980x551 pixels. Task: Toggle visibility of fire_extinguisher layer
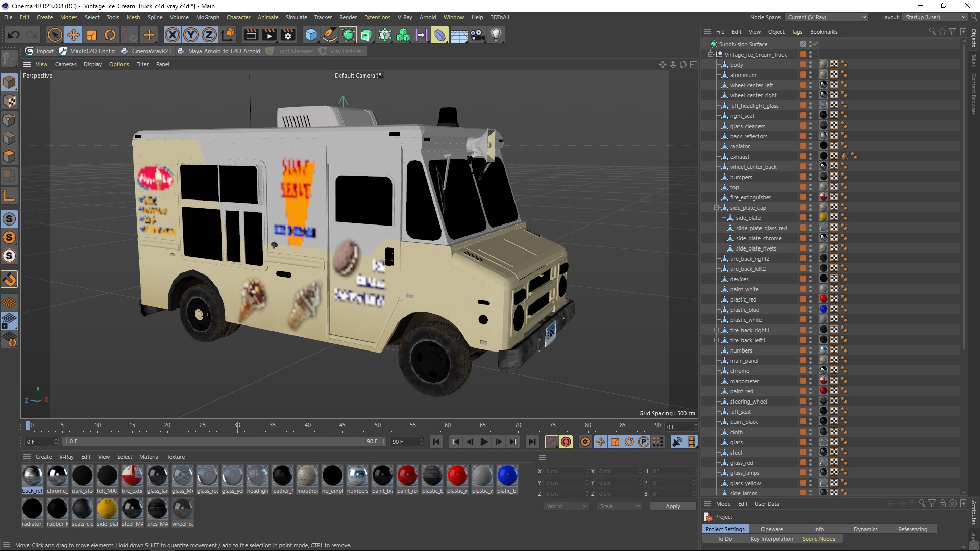coord(813,195)
